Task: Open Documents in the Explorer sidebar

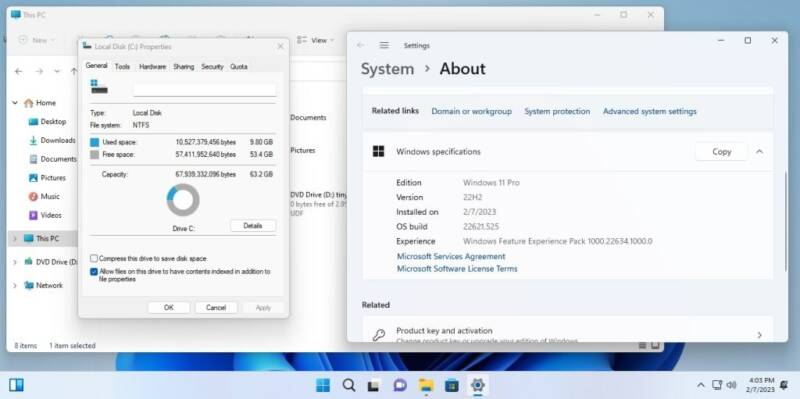Action: coord(53,159)
